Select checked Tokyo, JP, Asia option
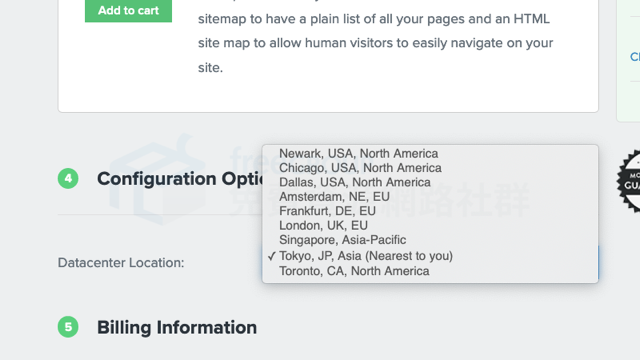 (430, 256)
